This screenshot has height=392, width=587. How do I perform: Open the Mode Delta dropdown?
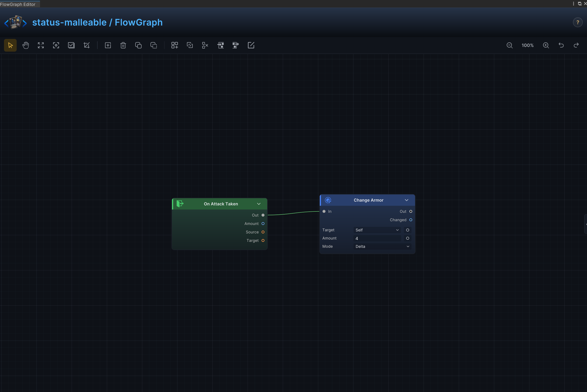pyautogui.click(x=382, y=247)
